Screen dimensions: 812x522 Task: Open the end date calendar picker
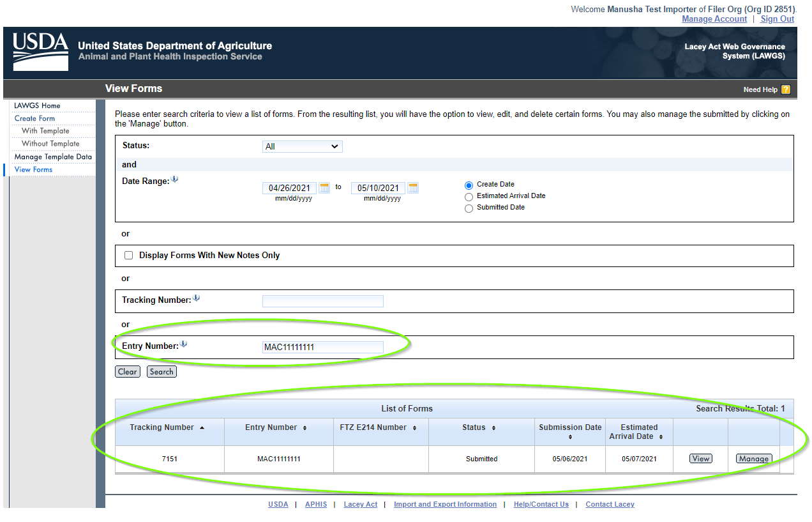pos(413,188)
